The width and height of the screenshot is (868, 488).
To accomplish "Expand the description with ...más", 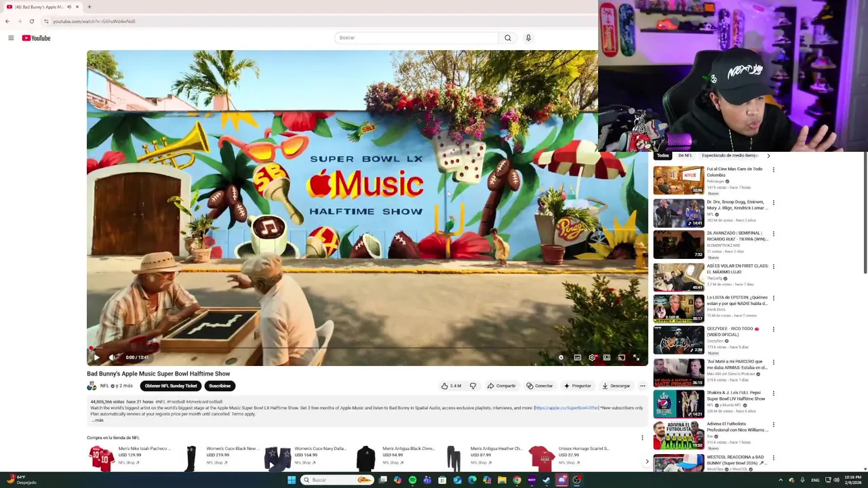I will [x=97, y=420].
